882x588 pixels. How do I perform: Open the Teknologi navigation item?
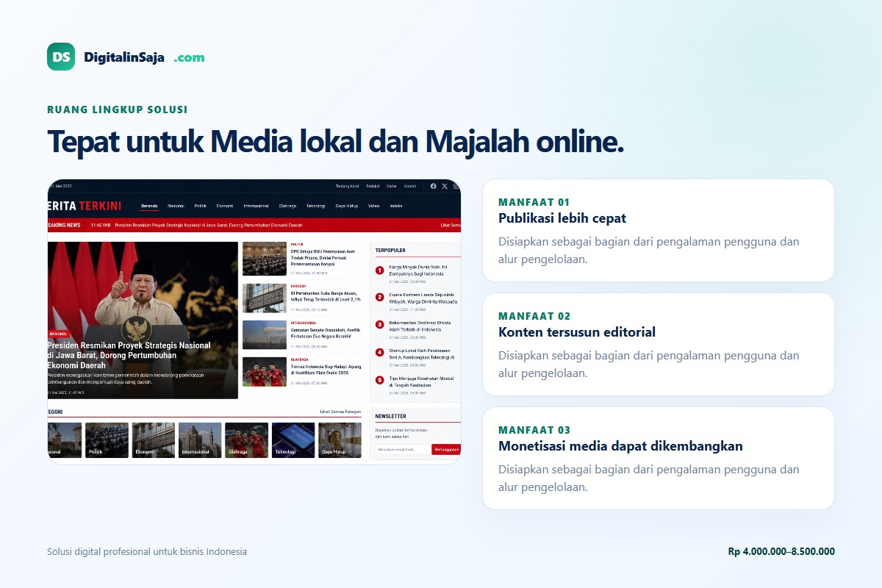(316, 206)
